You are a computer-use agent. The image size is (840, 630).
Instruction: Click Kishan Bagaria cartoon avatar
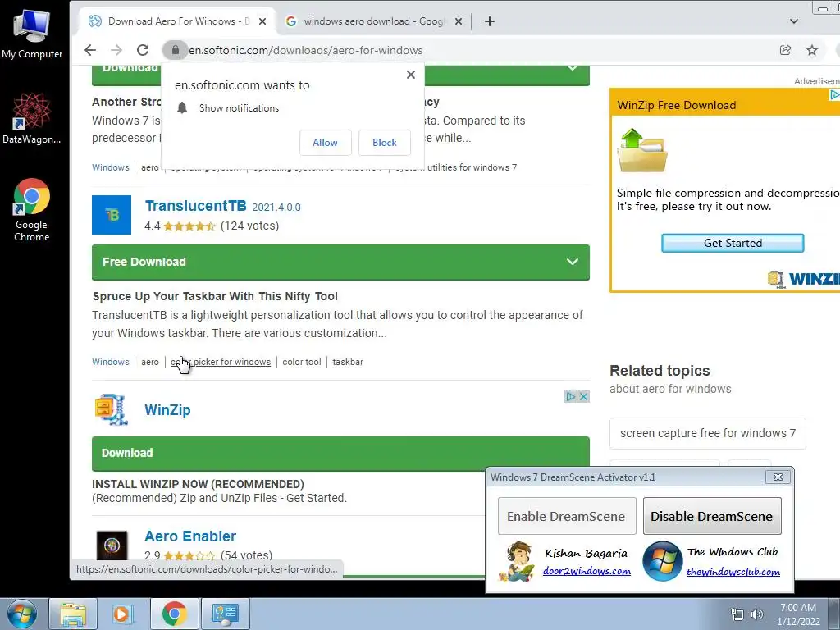point(518,561)
